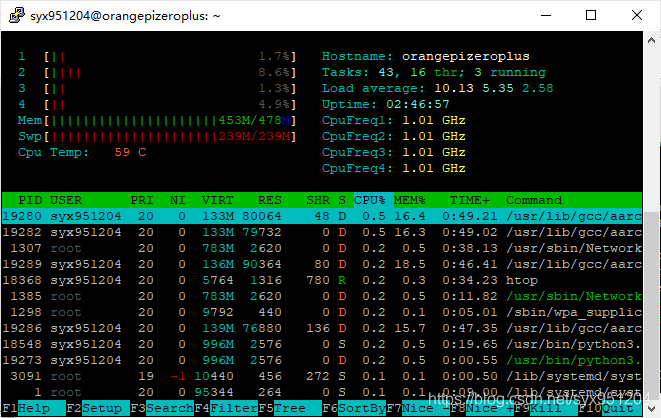Click the S state column header

(x=342, y=200)
